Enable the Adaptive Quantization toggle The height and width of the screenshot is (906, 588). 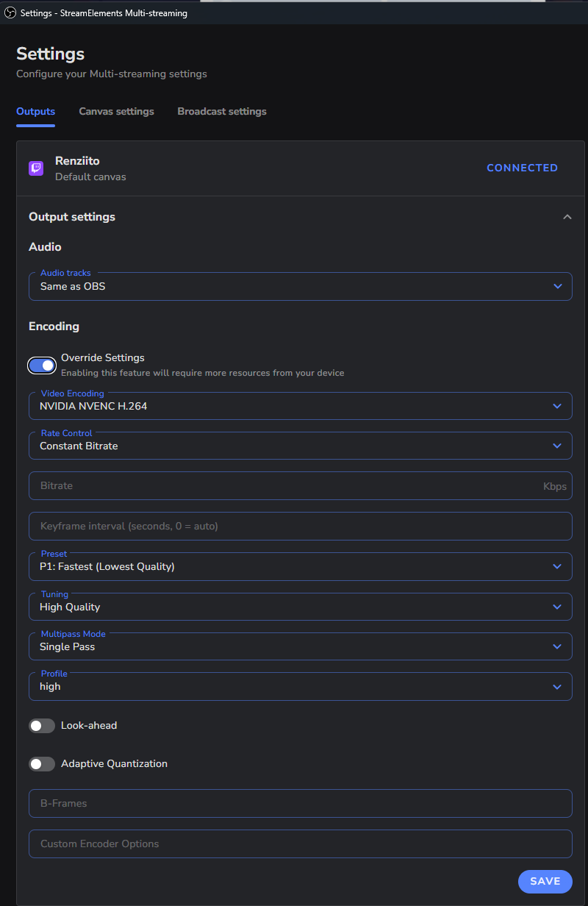point(42,764)
